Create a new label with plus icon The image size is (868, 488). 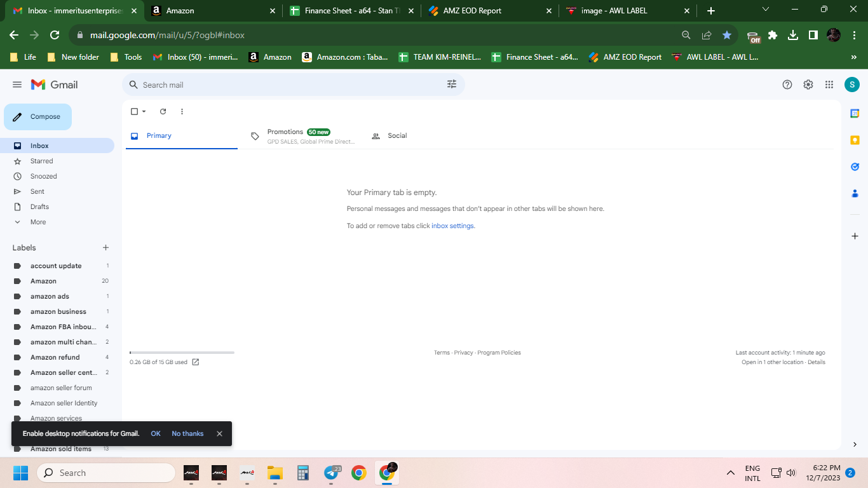pos(106,248)
